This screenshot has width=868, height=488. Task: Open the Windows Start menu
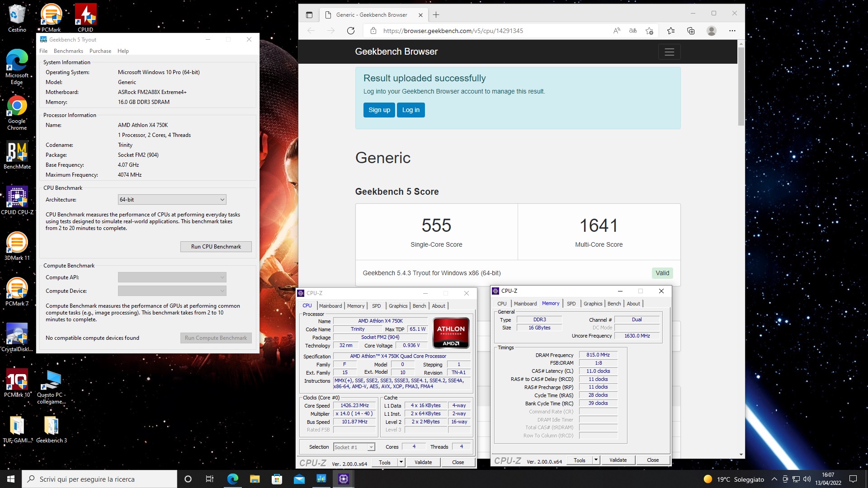click(x=11, y=479)
